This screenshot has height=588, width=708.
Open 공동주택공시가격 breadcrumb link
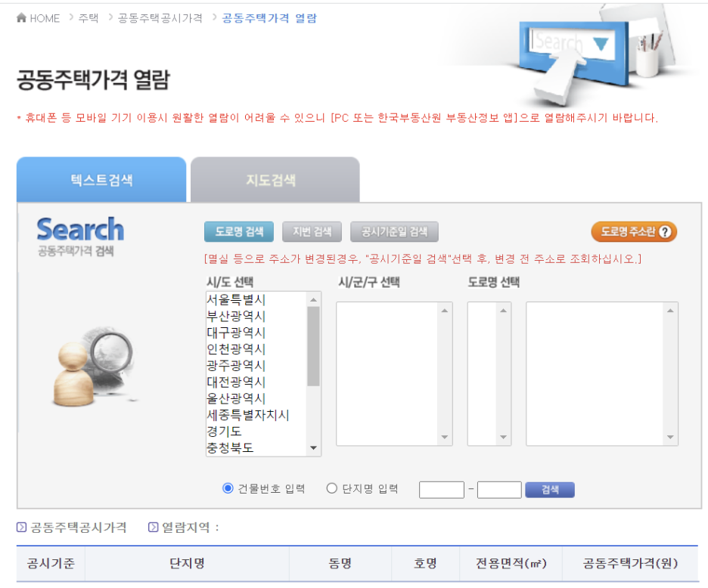coord(160,18)
